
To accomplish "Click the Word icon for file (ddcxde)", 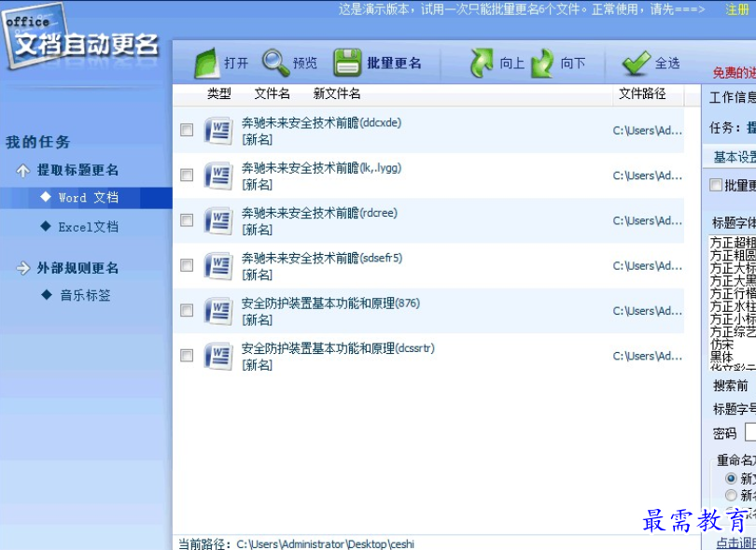I will (x=218, y=131).
